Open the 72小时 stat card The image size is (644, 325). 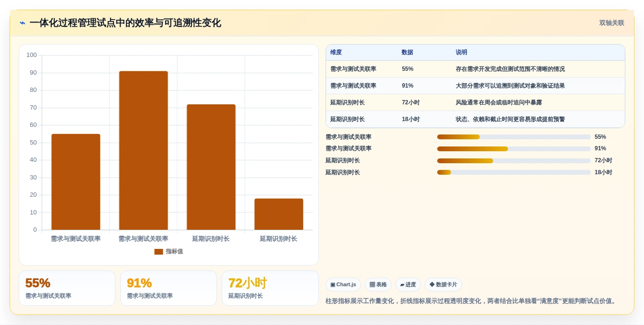pyautogui.click(x=270, y=288)
